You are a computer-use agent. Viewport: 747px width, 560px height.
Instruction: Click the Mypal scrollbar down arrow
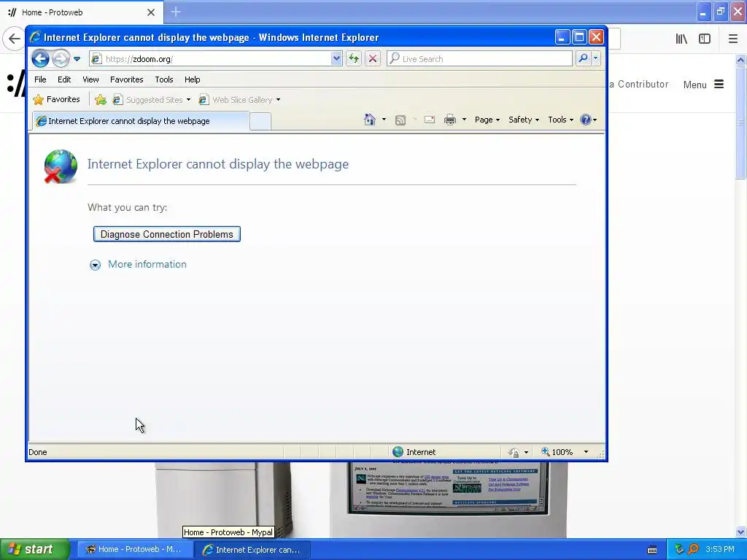740,532
